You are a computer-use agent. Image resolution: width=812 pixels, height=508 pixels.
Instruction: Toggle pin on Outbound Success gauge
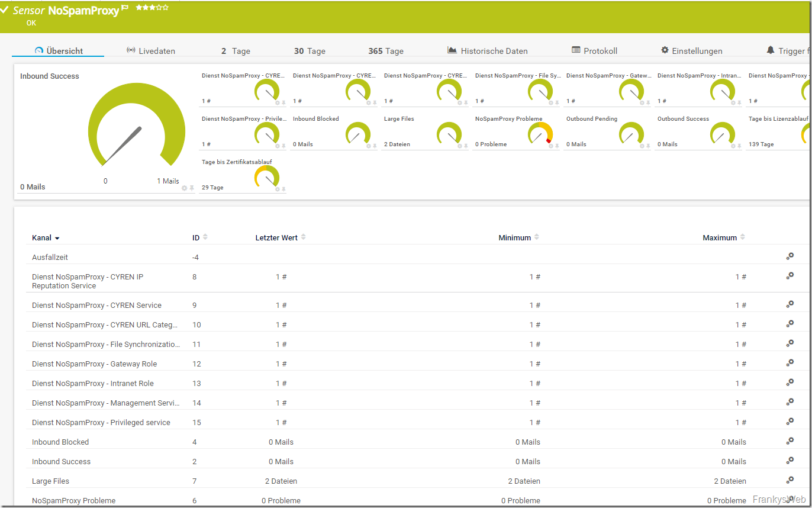[x=739, y=146]
